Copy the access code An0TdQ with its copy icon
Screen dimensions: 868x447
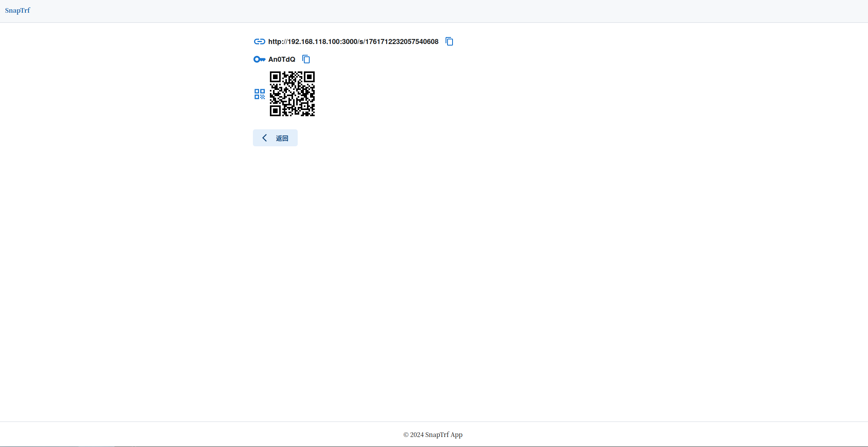pyautogui.click(x=306, y=59)
